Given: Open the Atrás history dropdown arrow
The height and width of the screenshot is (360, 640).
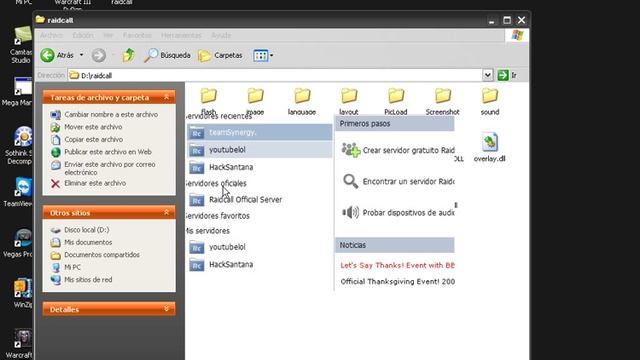Looking at the screenshot, I should (x=81, y=55).
